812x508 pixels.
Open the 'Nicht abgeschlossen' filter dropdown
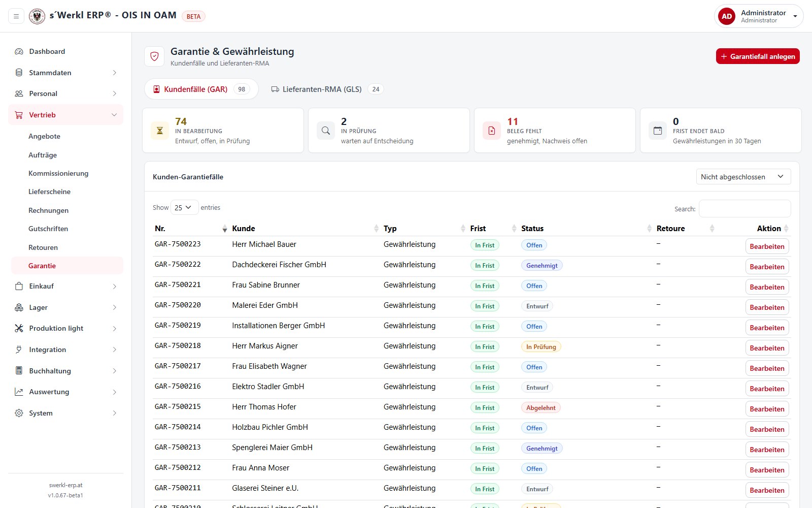pos(743,177)
